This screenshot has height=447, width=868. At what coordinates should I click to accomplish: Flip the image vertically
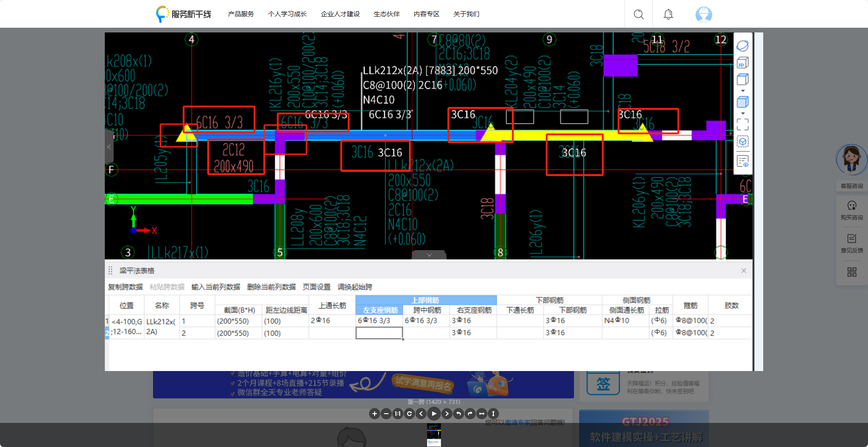(493, 414)
